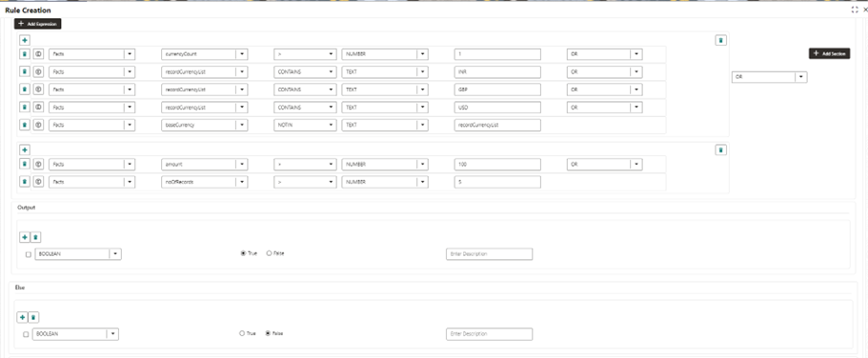Image resolution: width=868 pixels, height=358 pixels.
Task: Open the OR dropdown in the USD row
Action: [636, 108]
